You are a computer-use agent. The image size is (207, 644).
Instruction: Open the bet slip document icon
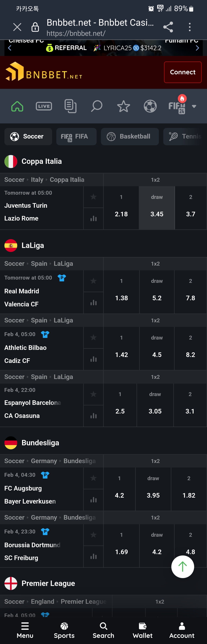(x=71, y=106)
